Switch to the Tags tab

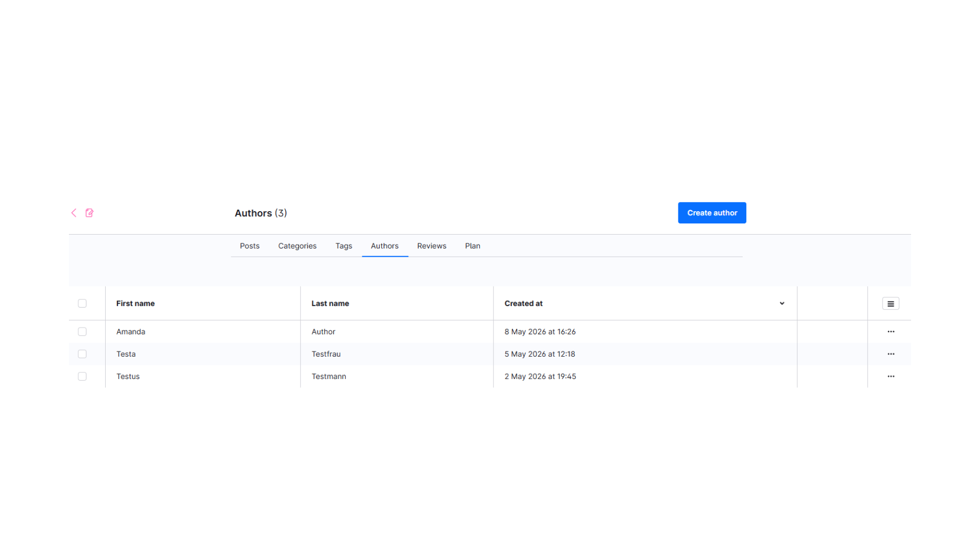(x=344, y=246)
